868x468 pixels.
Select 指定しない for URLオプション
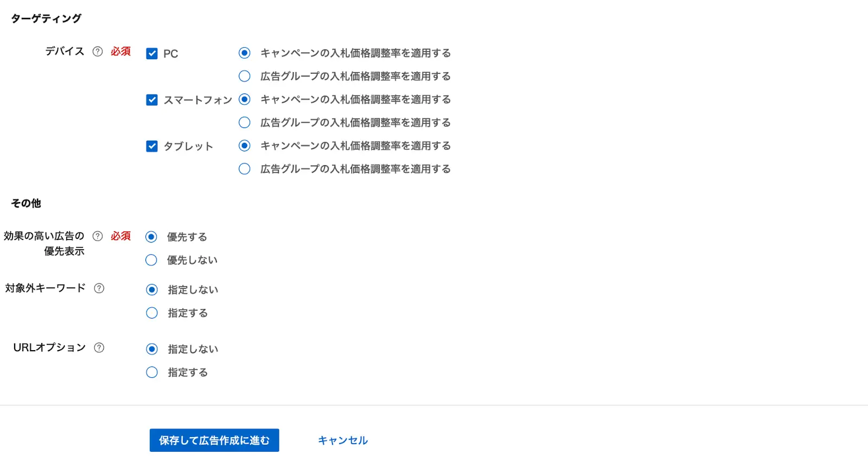pyautogui.click(x=151, y=349)
